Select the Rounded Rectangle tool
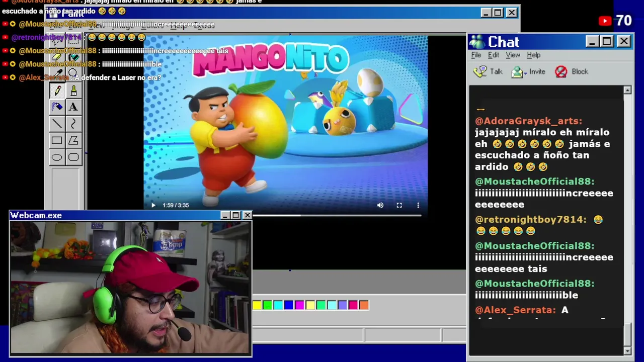Viewport: 644px width, 362px height. point(73,157)
